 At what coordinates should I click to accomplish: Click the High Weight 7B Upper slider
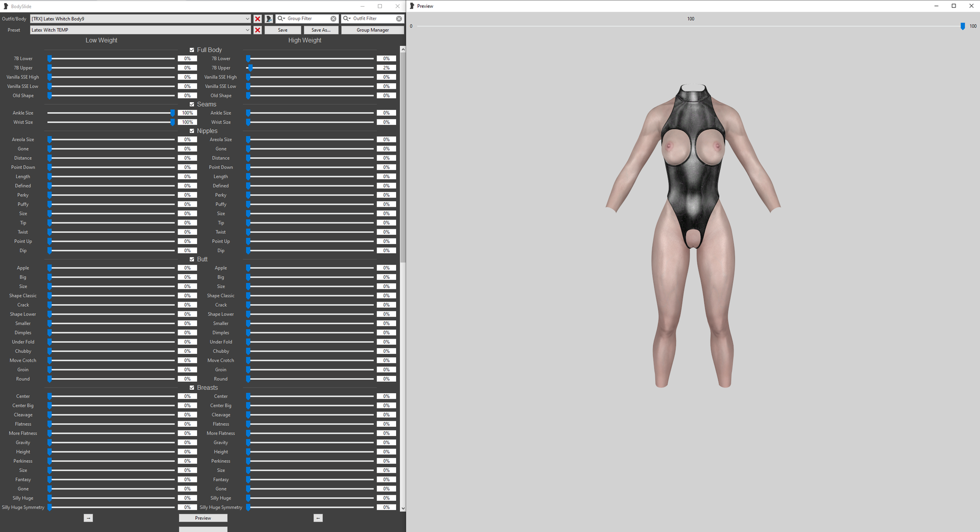(x=311, y=68)
